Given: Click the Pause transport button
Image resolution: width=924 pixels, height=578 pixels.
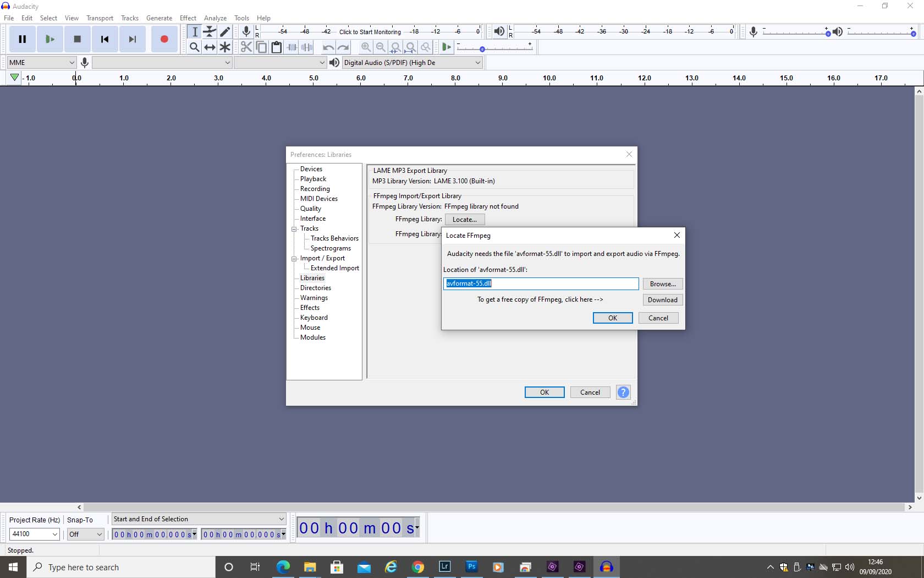Looking at the screenshot, I should tap(23, 39).
